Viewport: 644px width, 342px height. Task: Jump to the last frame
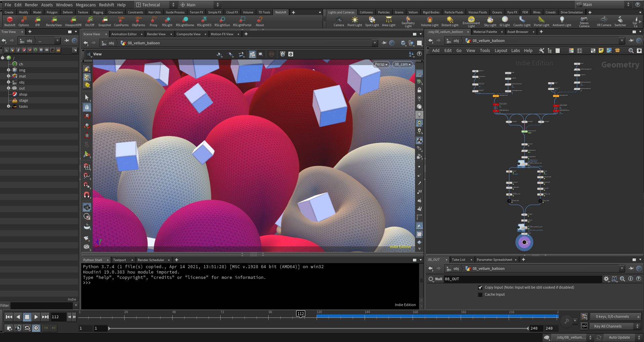point(45,317)
